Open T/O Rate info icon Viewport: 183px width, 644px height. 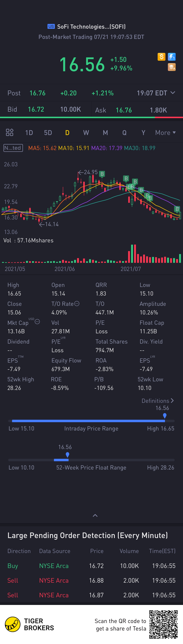coord(77,303)
